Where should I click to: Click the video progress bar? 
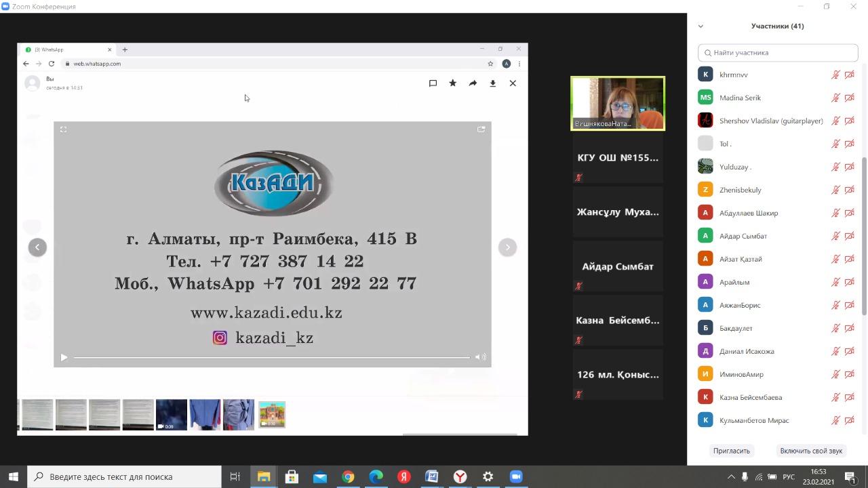point(271,357)
